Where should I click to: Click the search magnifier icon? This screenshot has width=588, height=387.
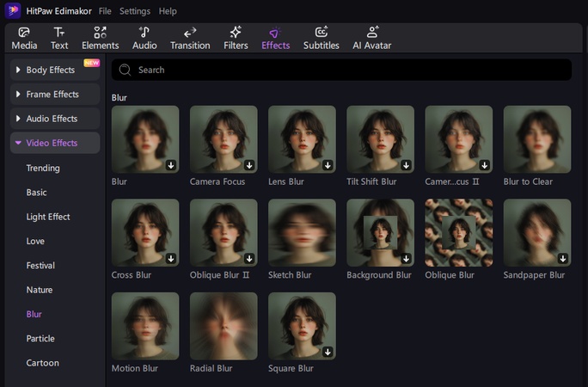125,70
